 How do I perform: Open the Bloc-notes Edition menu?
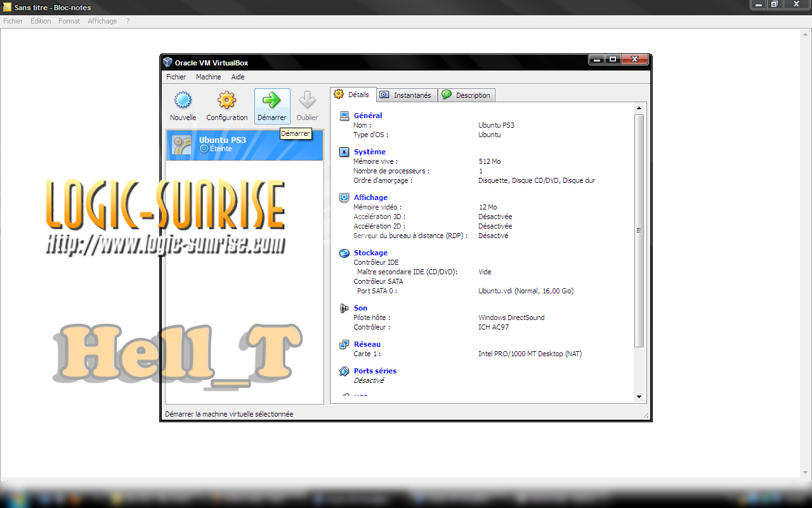pyautogui.click(x=41, y=21)
